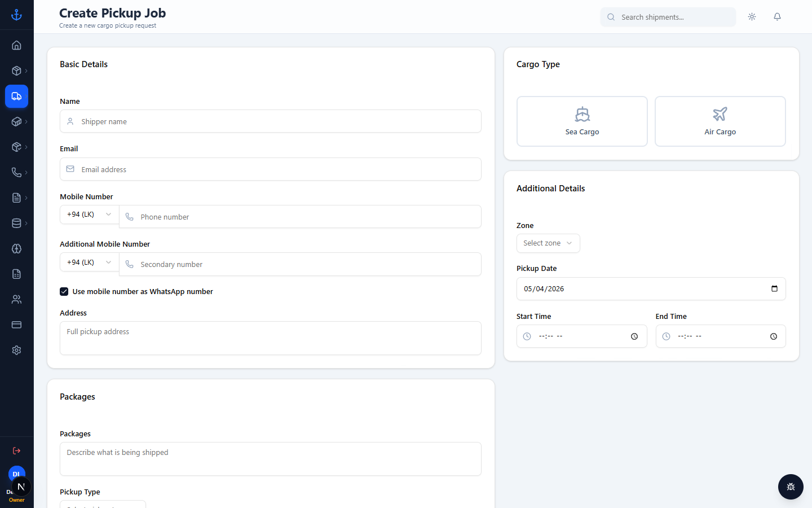The height and width of the screenshot is (508, 812).
Task: Open the Pickup Date calendar picker icon
Action: 774,288
